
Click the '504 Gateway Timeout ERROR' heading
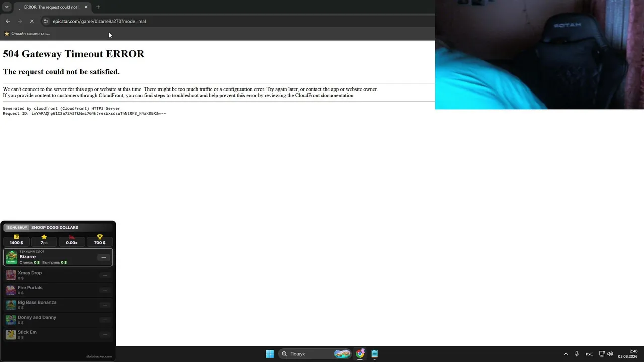tap(73, 54)
